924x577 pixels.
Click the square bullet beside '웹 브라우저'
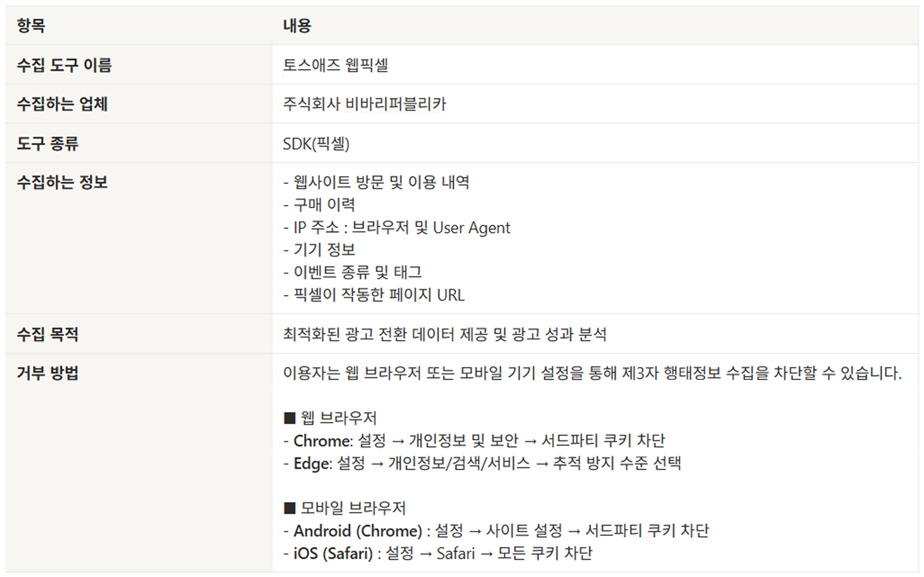290,418
